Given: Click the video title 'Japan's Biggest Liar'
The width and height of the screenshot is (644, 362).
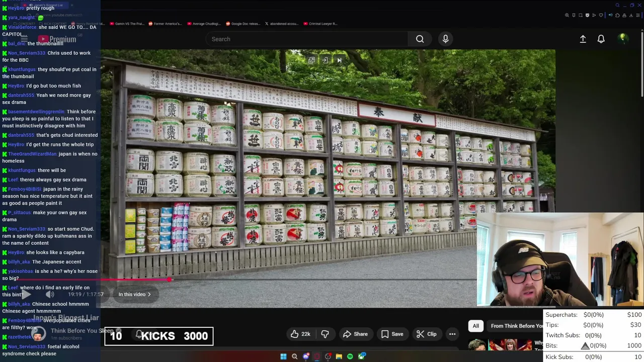Looking at the screenshot, I should point(66,318).
